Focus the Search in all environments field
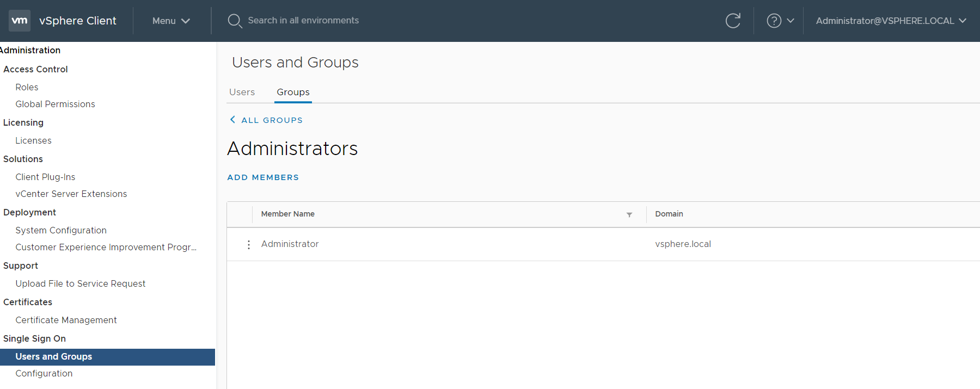 pos(303,20)
